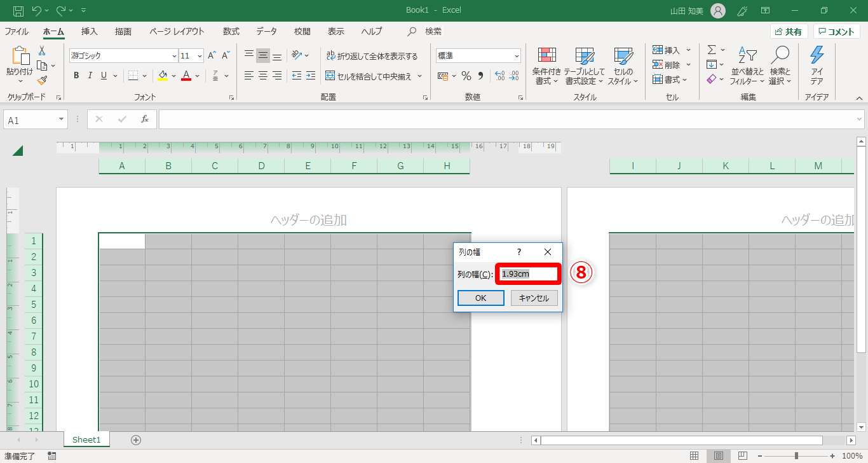
Task: Open the font size dropdown 11
Action: tap(200, 56)
